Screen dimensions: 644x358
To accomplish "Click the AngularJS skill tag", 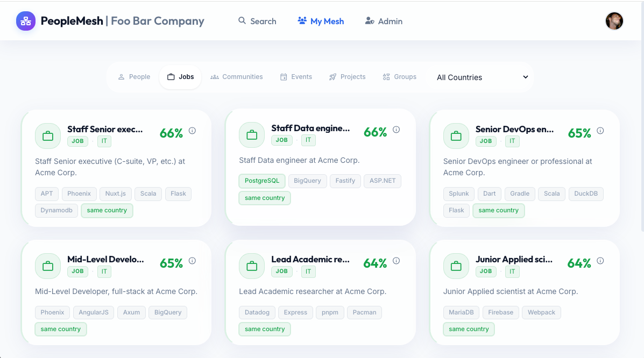I will pyautogui.click(x=94, y=312).
